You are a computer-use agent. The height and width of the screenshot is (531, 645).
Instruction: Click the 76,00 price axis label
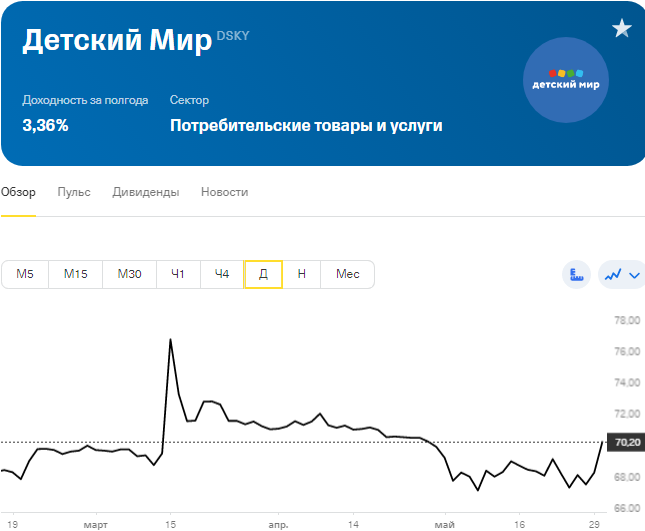click(627, 352)
